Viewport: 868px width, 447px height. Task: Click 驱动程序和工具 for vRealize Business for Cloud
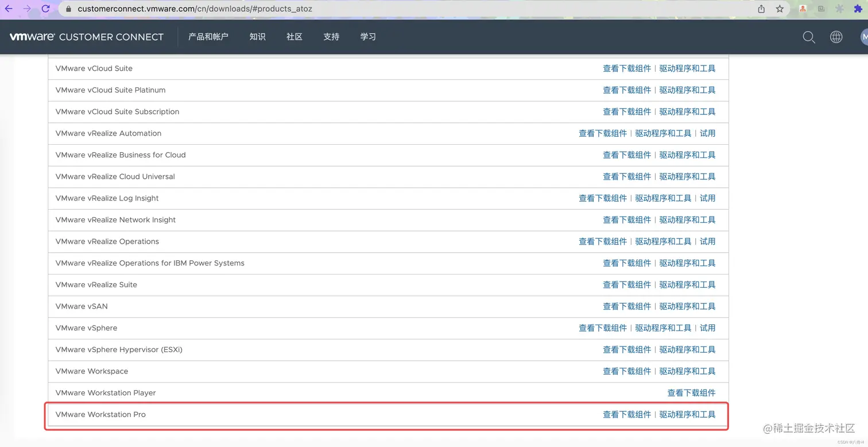pos(687,155)
